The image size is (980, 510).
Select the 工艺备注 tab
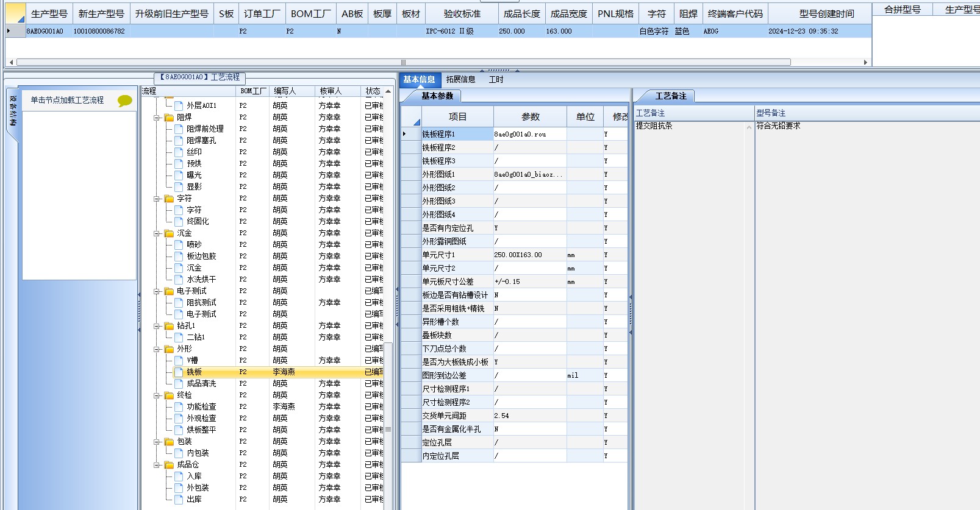671,96
